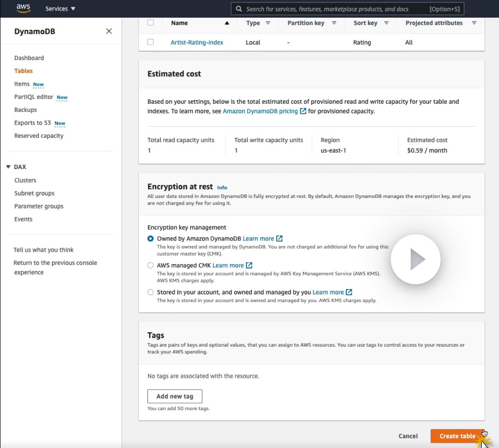Go to PartiQL editor in sidebar
Image resolution: width=499 pixels, height=448 pixels.
(34, 97)
